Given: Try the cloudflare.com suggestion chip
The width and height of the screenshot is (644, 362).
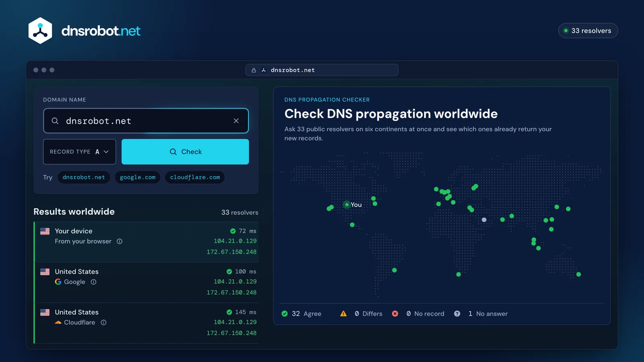Looking at the screenshot, I should [x=195, y=177].
